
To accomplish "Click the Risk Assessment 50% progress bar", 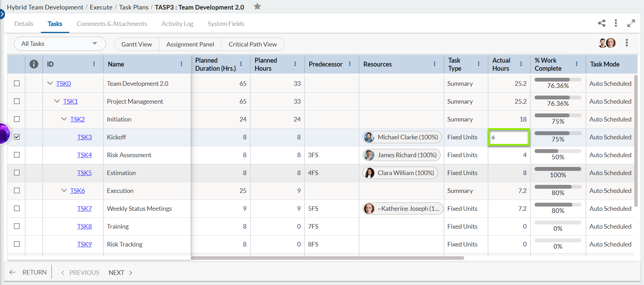I will 558,151.
